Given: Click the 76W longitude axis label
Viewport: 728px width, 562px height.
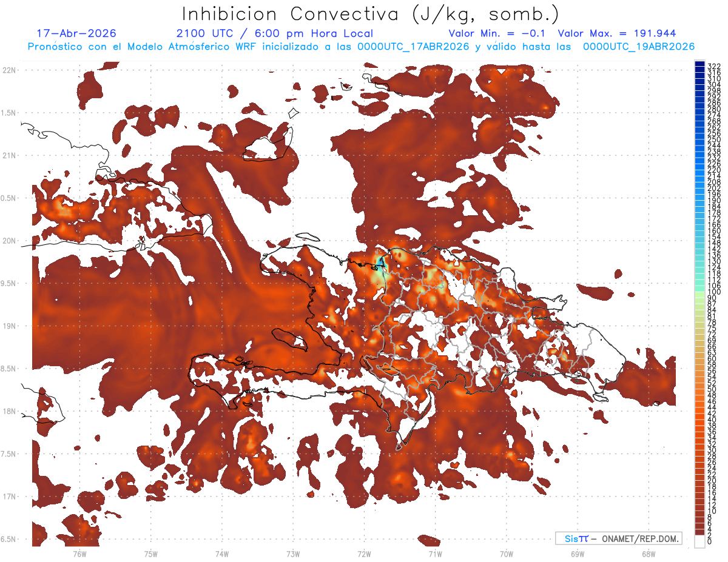Looking at the screenshot, I should (79, 554).
